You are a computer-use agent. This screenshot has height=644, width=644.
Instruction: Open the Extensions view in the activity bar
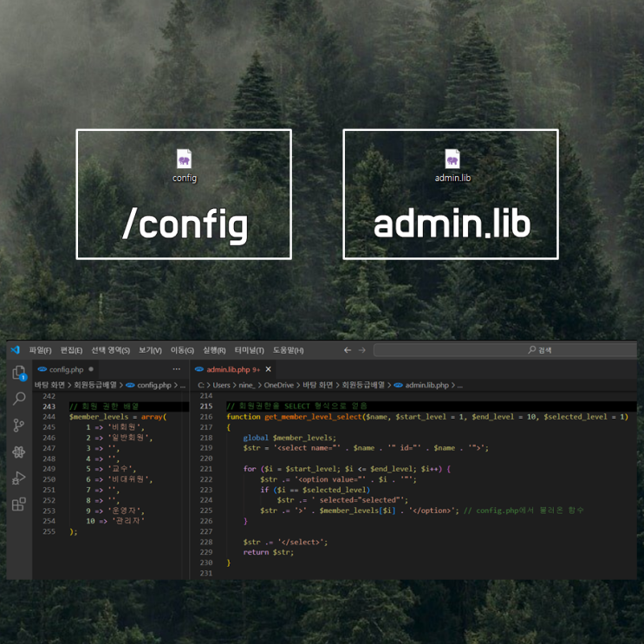tap(19, 504)
